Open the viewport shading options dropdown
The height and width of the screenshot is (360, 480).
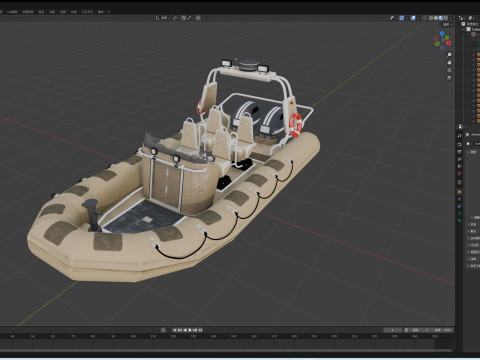(451, 18)
